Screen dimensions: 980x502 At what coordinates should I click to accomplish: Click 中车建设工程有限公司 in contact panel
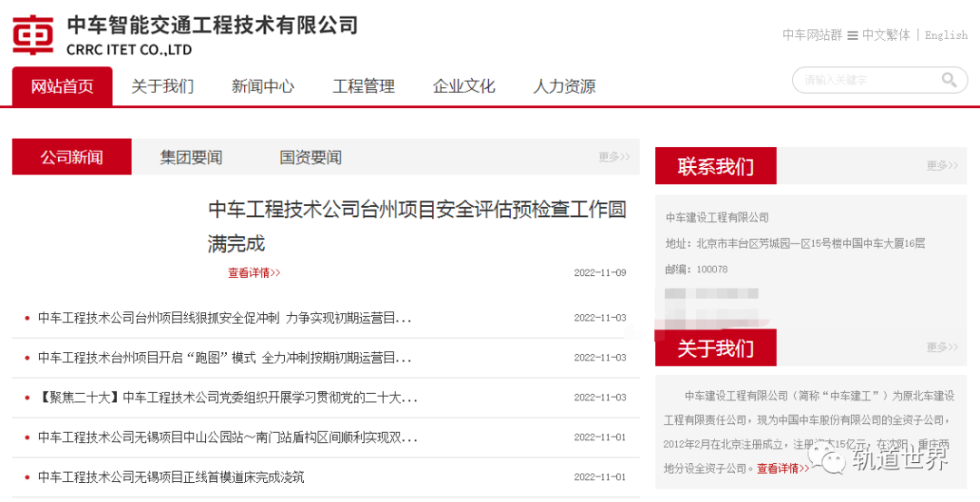click(717, 218)
